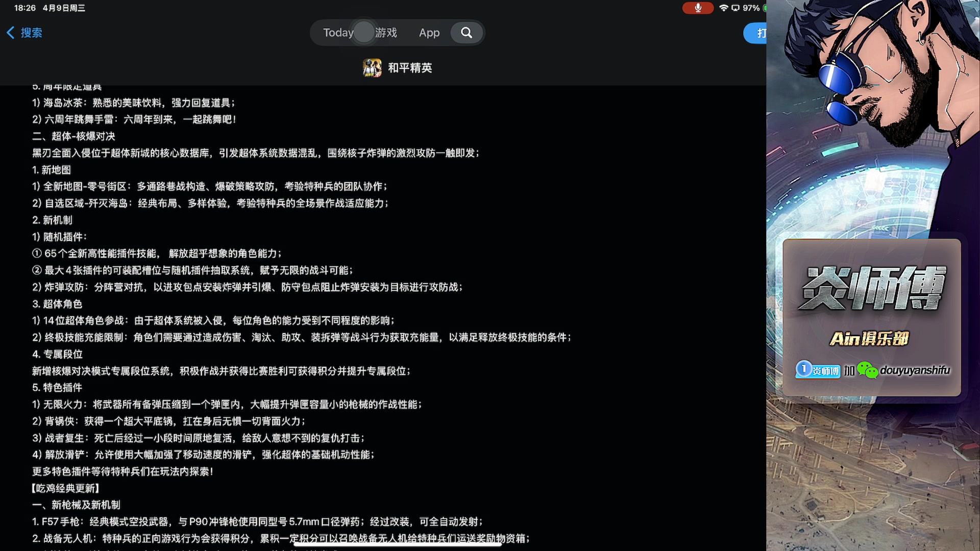Tap the 和平精英 title text

click(410, 68)
